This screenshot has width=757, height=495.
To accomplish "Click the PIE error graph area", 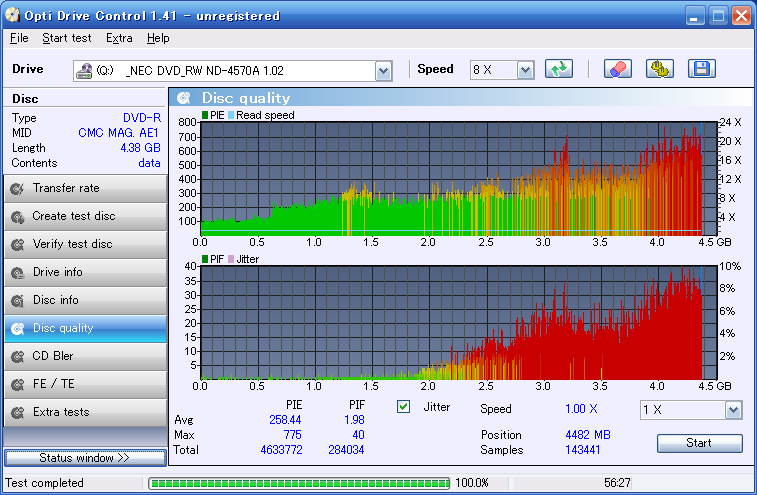I will [x=458, y=179].
